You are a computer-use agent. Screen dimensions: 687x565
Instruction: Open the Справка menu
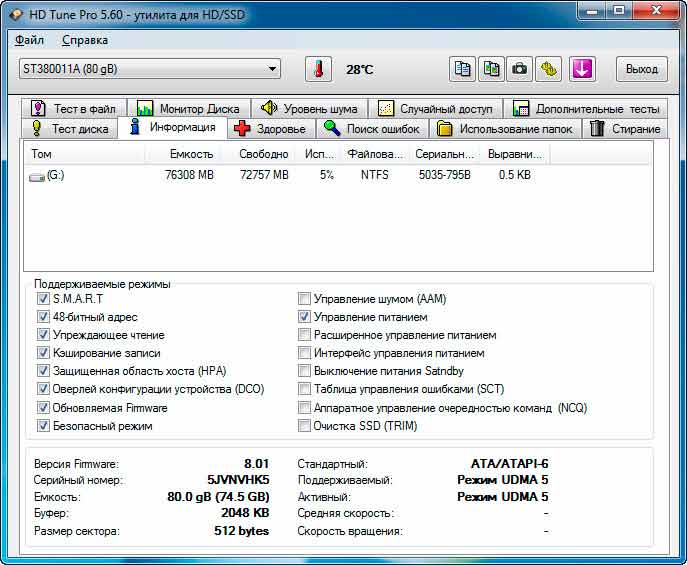(x=85, y=40)
